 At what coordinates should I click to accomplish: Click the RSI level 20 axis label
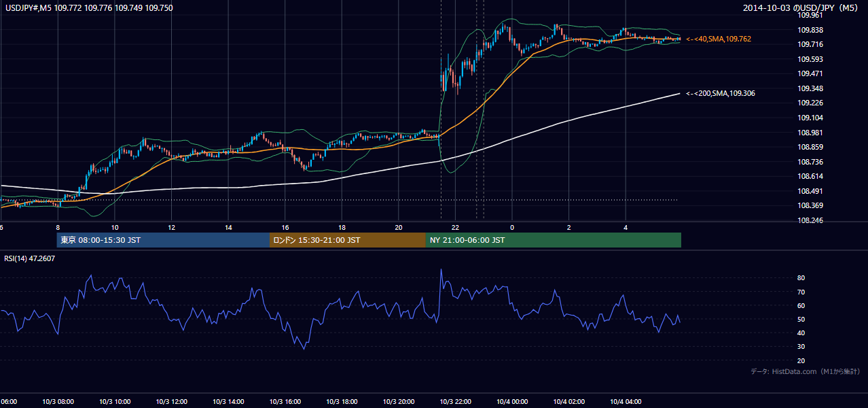point(801,360)
